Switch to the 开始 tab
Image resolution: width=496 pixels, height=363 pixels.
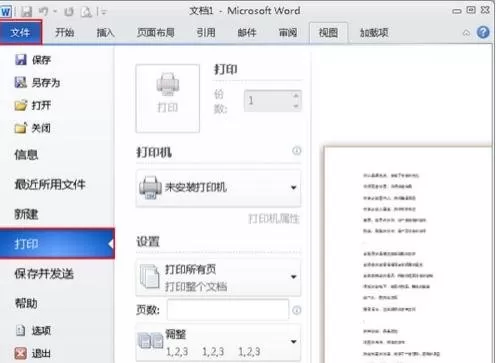[x=65, y=32]
